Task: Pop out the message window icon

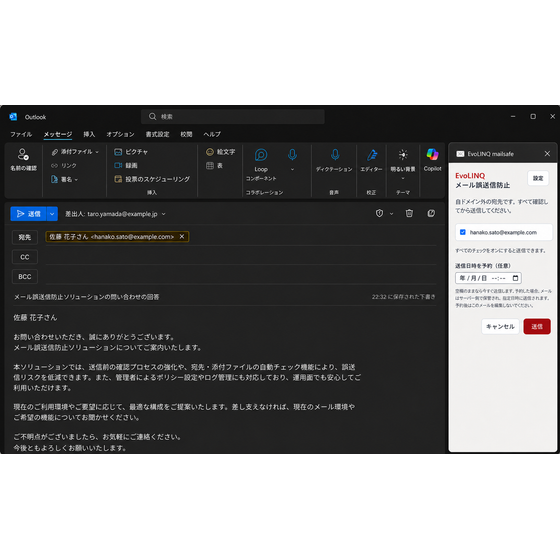Action: (x=431, y=213)
